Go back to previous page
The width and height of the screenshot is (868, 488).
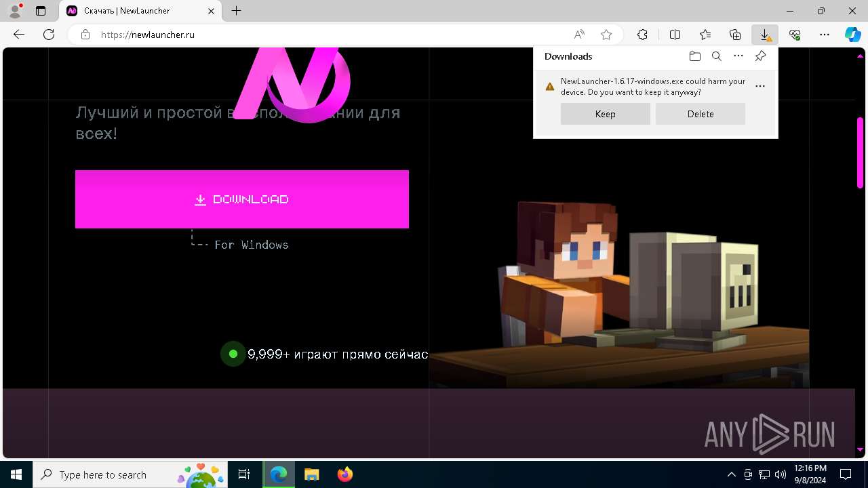19,35
